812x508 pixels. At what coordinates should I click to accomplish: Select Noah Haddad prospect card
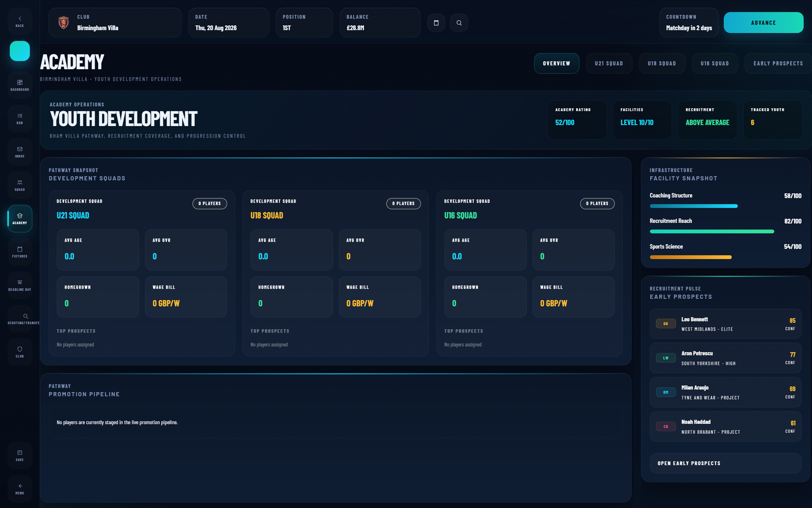pos(725,427)
